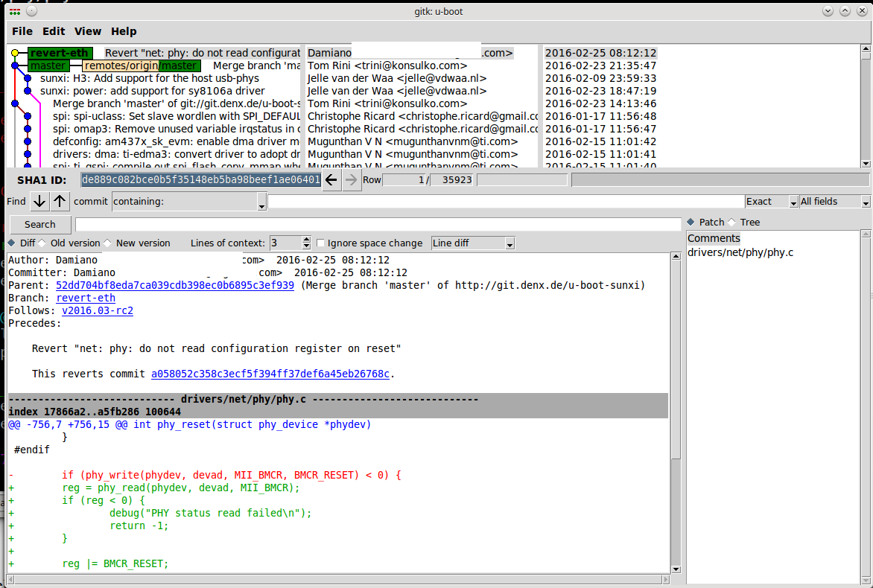The image size is (873, 588).
Task: Click the gitk window menu icon in title bar
Action: point(15,11)
